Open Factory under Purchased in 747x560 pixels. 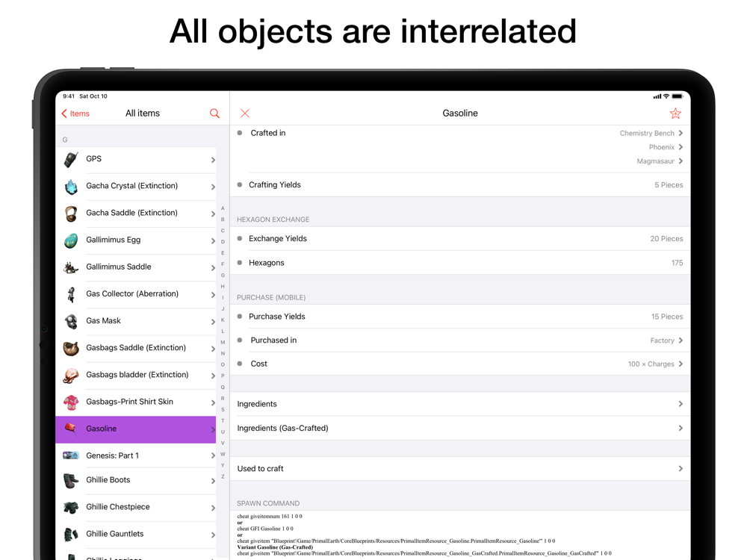point(666,340)
